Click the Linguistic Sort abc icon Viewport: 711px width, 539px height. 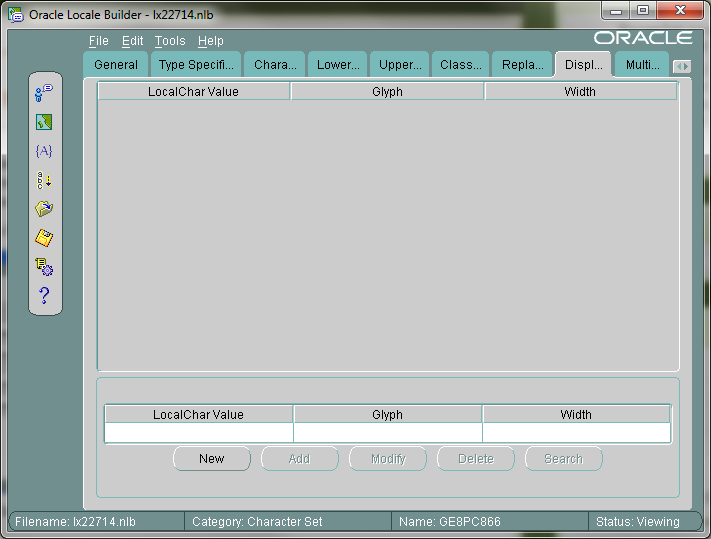44,180
